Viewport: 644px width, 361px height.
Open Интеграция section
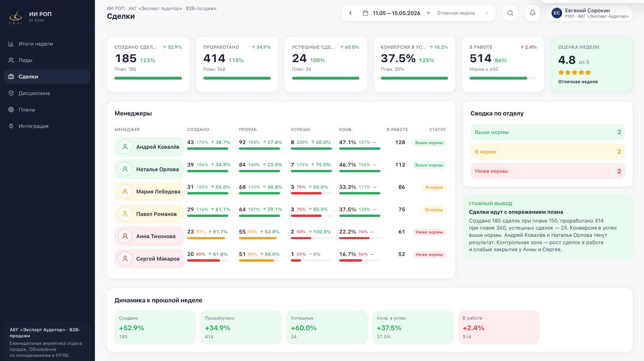tap(47, 126)
